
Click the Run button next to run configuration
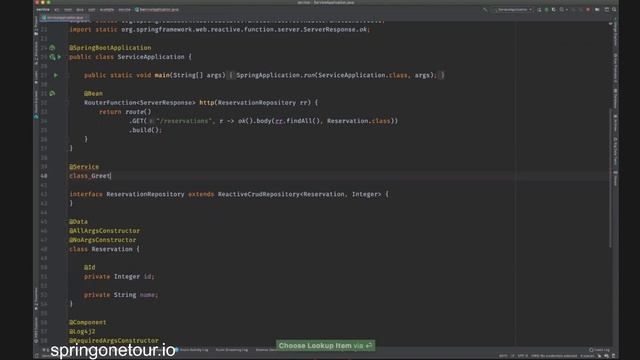coord(539,9)
